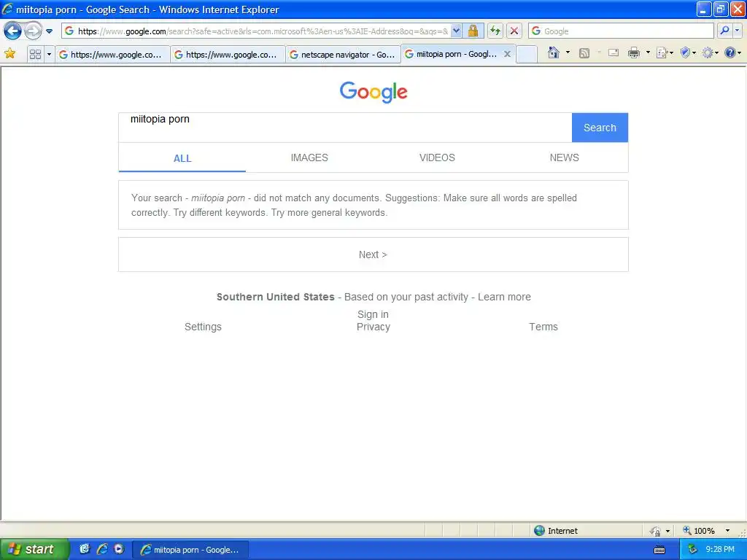This screenshot has width=747, height=560.
Task: Open the Safety shield menu
Action: pyautogui.click(x=688, y=52)
